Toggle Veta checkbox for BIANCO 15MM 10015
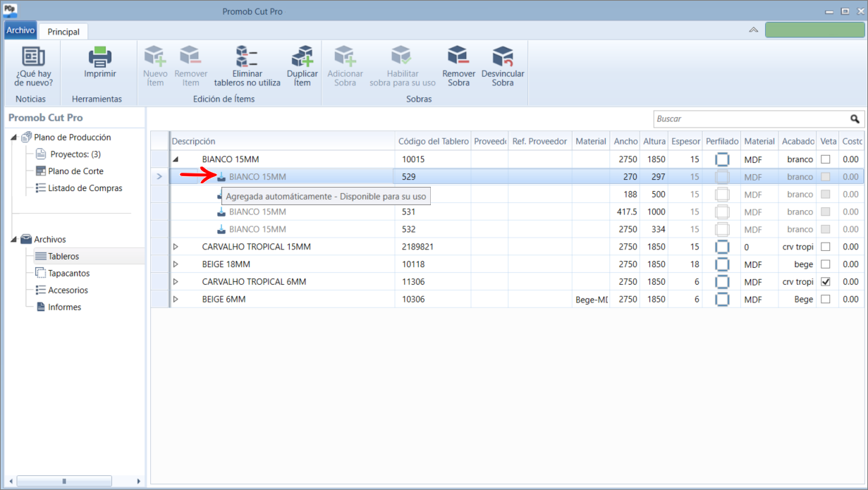This screenshot has width=868, height=490. [826, 159]
